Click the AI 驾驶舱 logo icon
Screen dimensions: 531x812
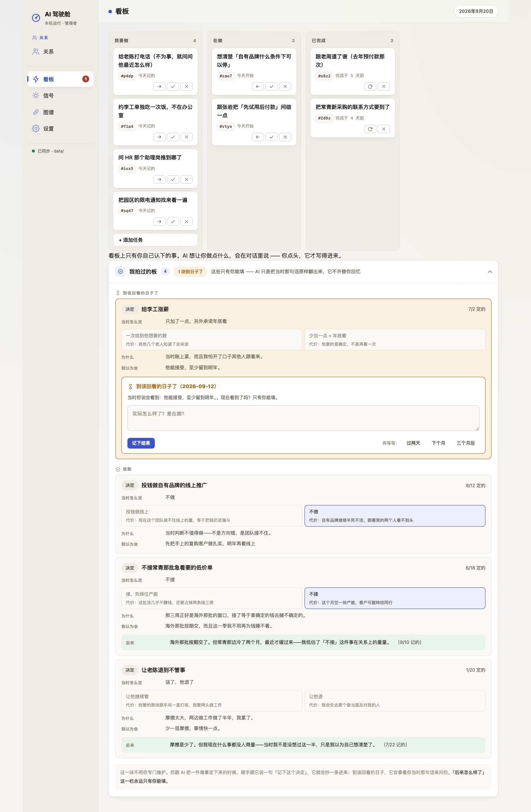[36, 18]
